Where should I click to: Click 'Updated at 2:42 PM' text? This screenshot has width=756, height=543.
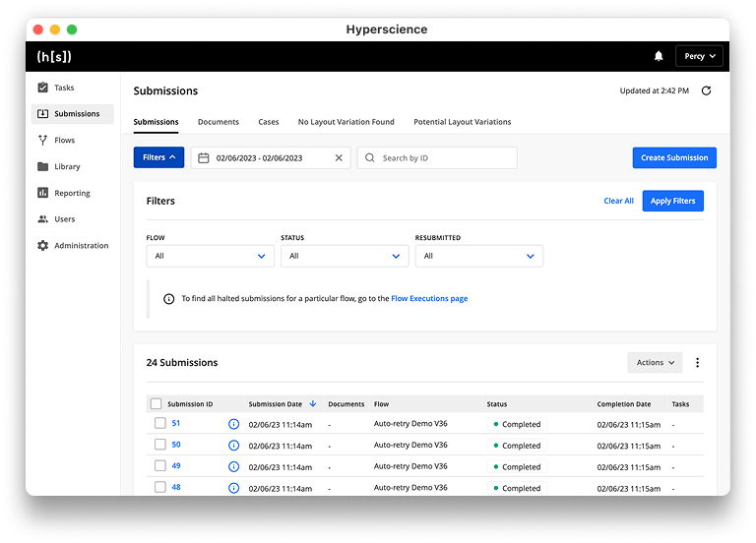tap(655, 90)
